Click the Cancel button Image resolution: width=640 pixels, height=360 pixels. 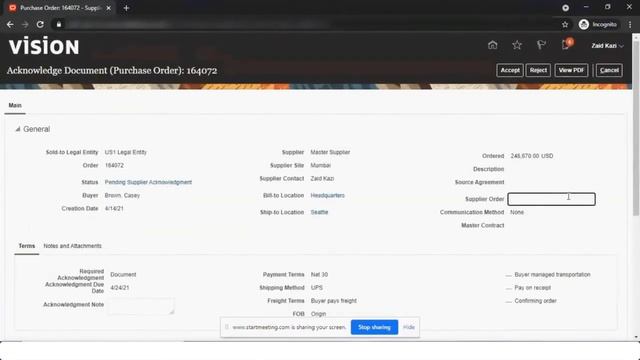(609, 70)
